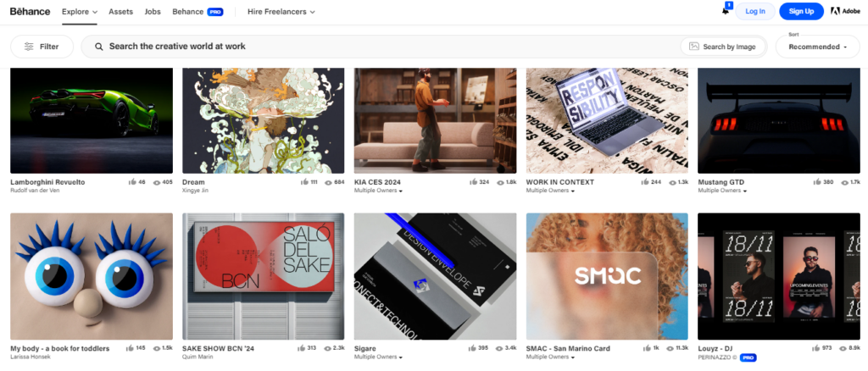Screen dimensions: 868x371
Task: Click the thumb icon on Louyz - DJ
Action: click(x=816, y=348)
